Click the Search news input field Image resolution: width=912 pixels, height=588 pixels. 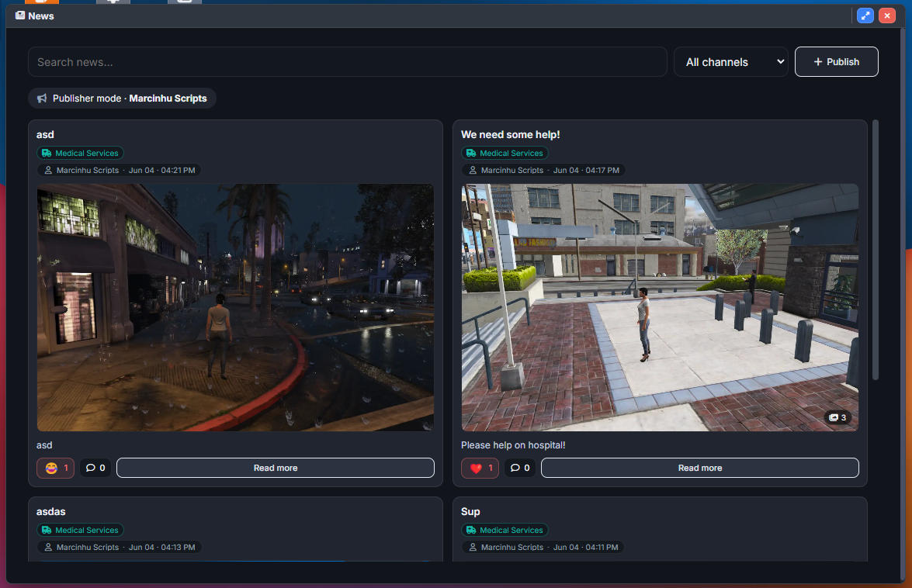347,61
